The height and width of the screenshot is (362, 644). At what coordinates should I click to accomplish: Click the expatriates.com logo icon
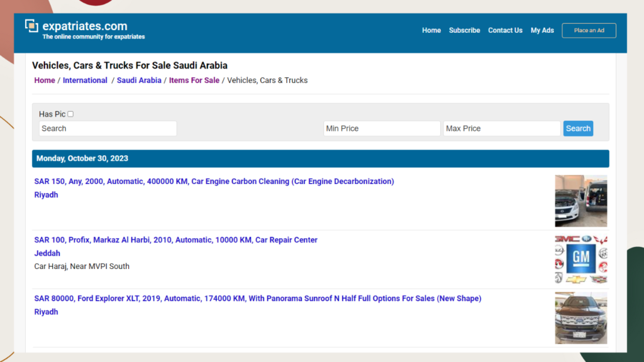point(31,26)
